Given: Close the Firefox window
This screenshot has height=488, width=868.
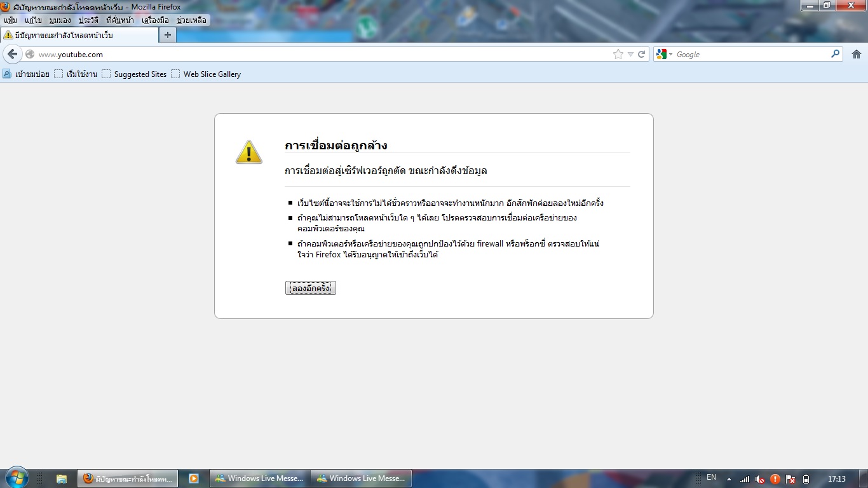Looking at the screenshot, I should 850,6.
